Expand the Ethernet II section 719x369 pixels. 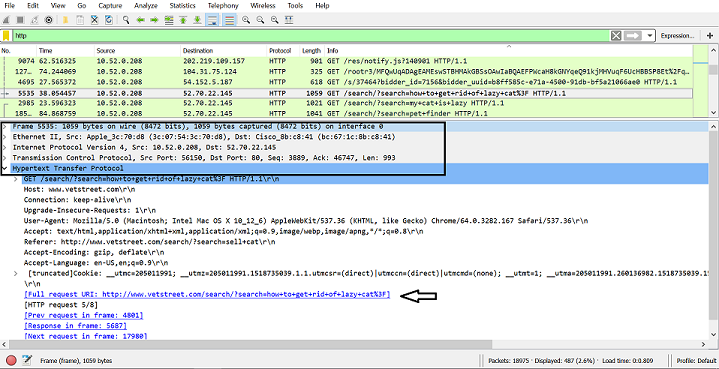pos(4,137)
